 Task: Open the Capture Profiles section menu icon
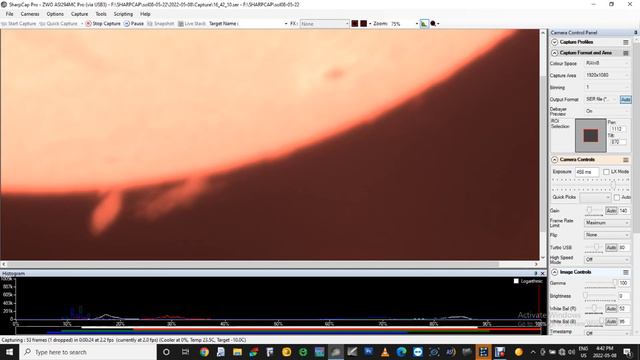626,42
